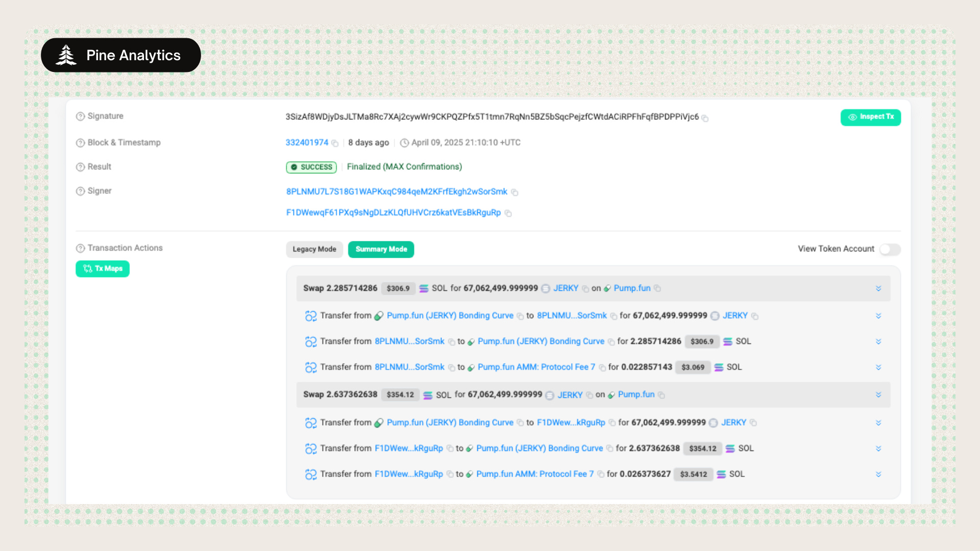This screenshot has height=551, width=980.
Task: Copy Pump.fun address in second swap row
Action: tap(661, 395)
